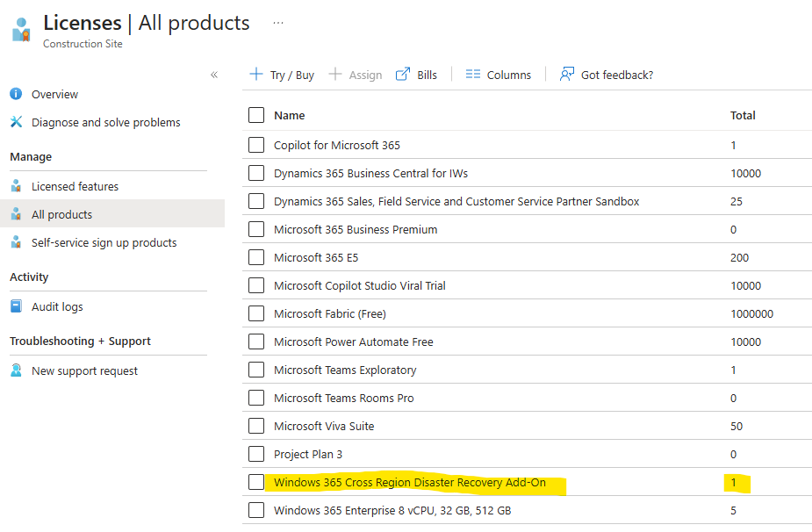This screenshot has height=532, width=812.
Task: Open Copilot for Microsoft 365 product
Action: pos(337,146)
